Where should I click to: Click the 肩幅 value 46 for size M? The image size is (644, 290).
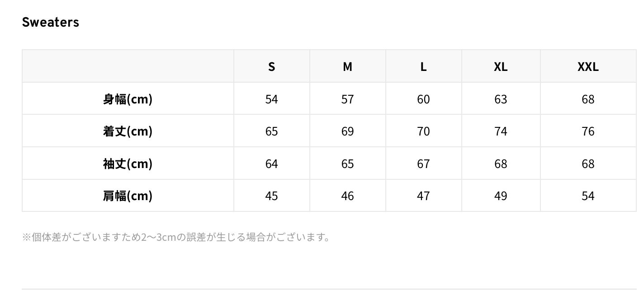pyautogui.click(x=347, y=196)
